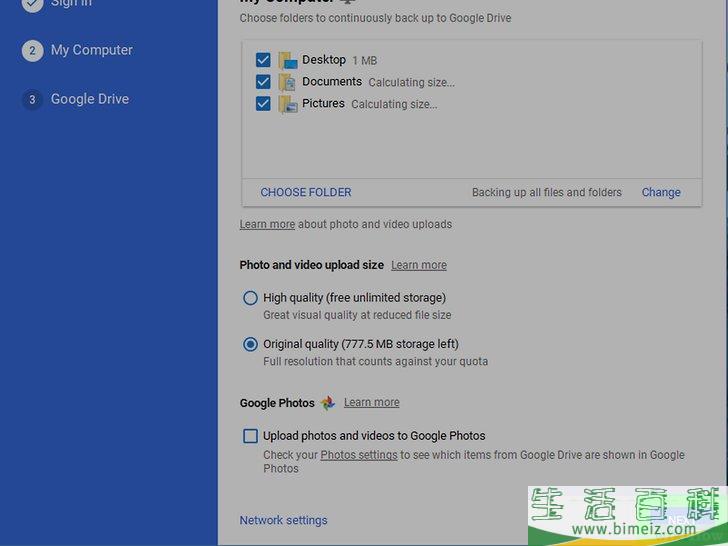Click 'Great visual quality at reduced file size'
728x546 pixels.
tap(357, 315)
